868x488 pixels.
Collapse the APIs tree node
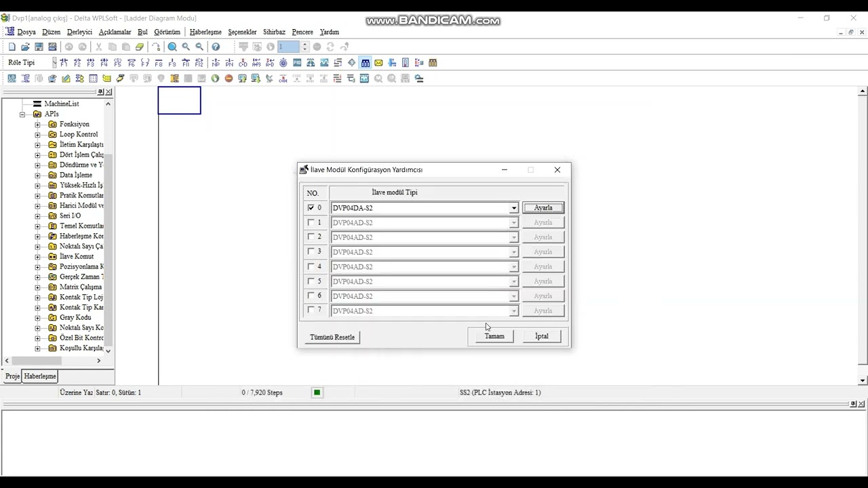pos(22,114)
